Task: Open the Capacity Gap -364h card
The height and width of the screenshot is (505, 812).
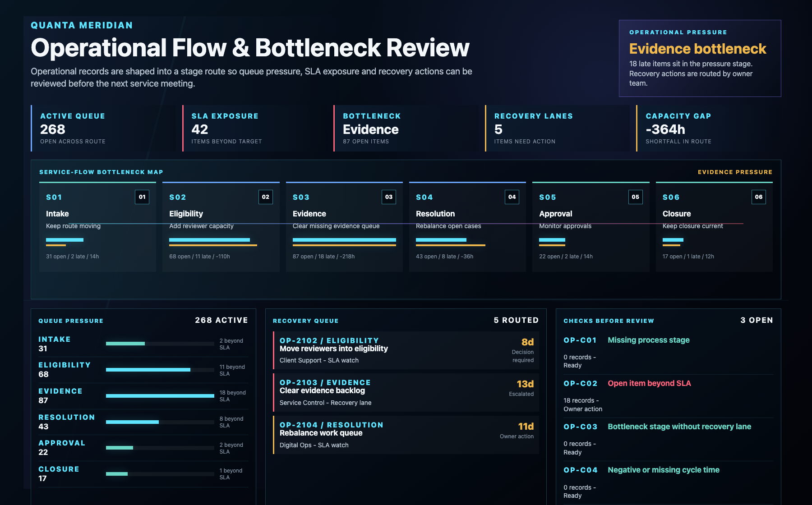Action: [x=709, y=129]
